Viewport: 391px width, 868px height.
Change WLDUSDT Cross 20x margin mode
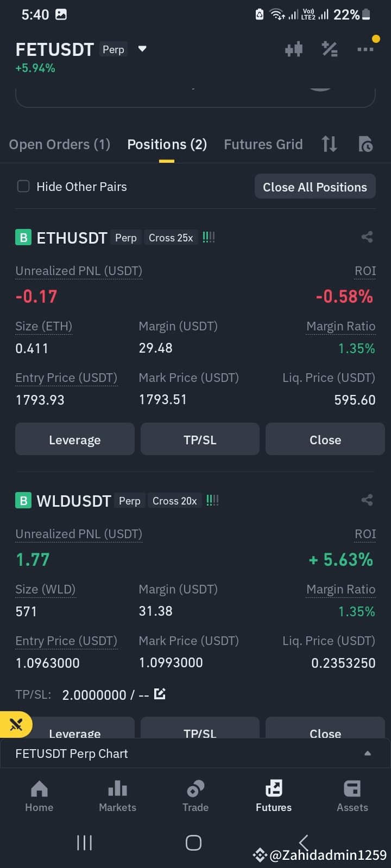[x=174, y=501]
